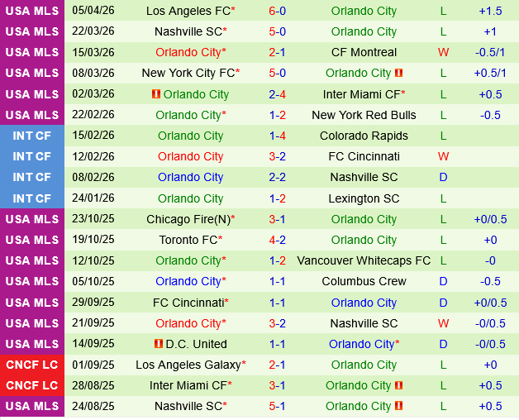This screenshot has height=420, width=519.
Task: Open the Los Angeles Galaxy team link
Action: coord(188,365)
